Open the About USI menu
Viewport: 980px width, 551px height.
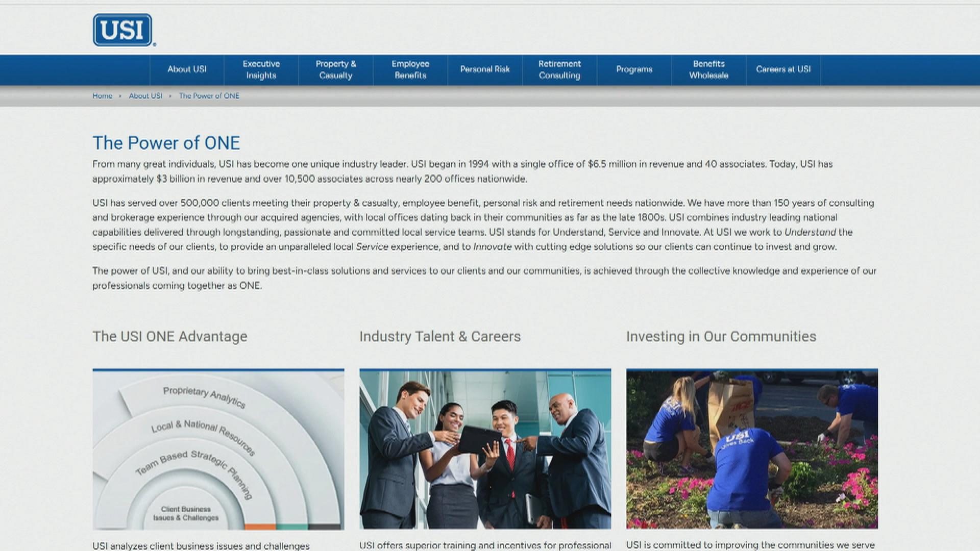click(187, 69)
